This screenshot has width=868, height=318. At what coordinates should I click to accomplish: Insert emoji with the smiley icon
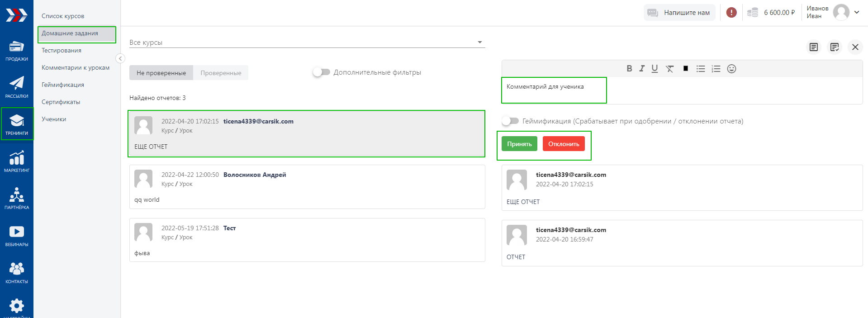point(731,69)
